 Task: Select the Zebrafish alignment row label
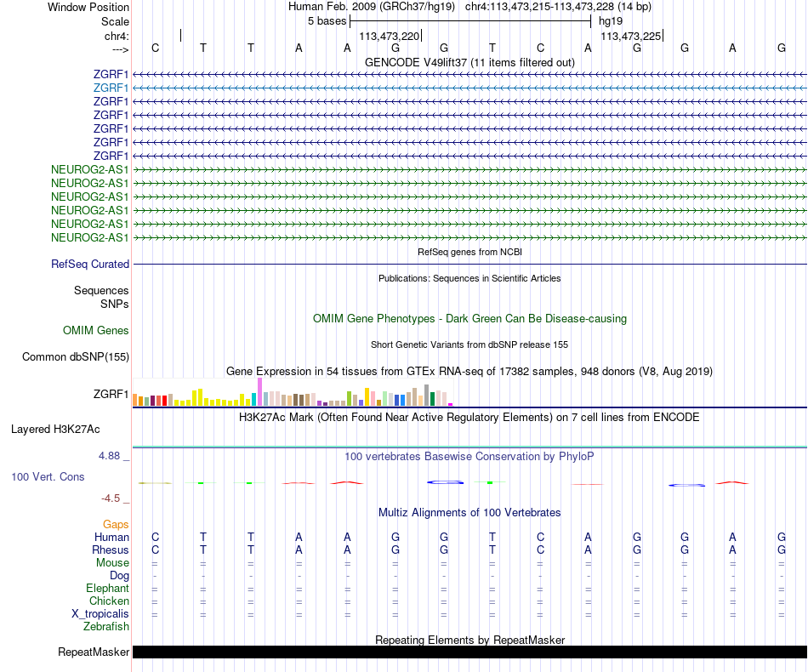click(x=106, y=627)
